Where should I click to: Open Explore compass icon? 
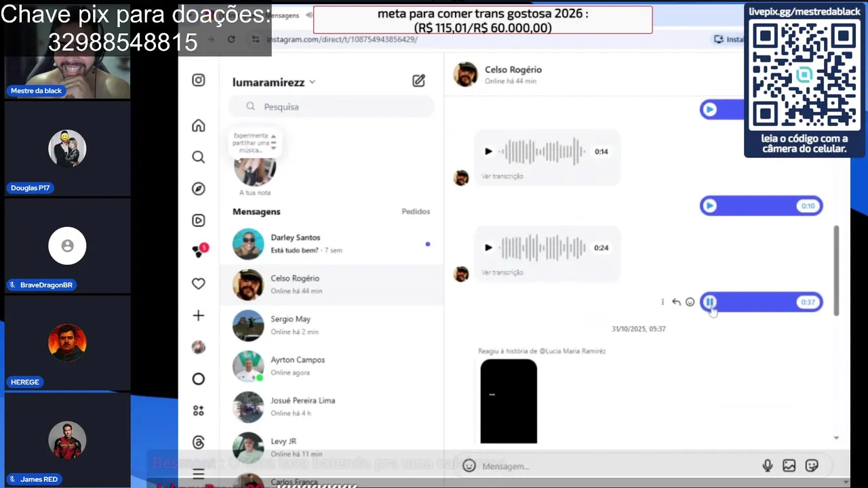198,188
